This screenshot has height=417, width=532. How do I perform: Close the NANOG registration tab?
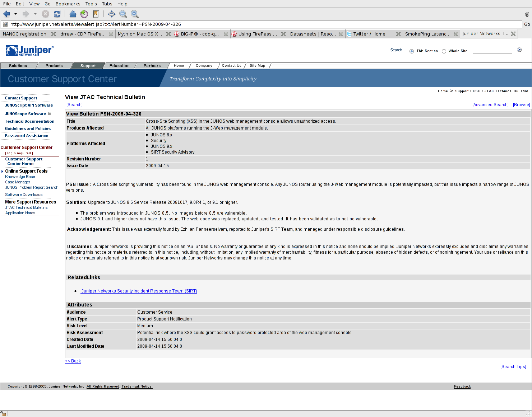(x=54, y=34)
